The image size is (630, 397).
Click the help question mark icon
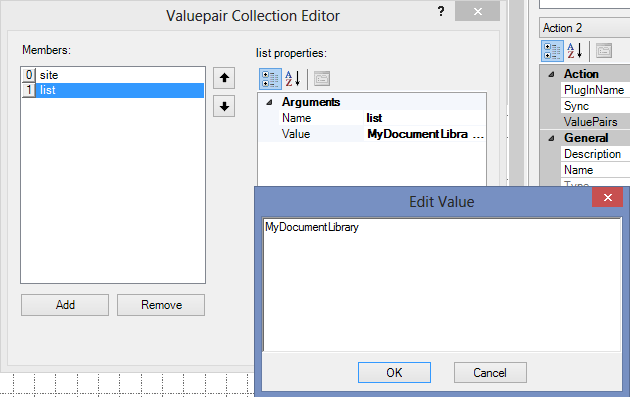point(441,11)
